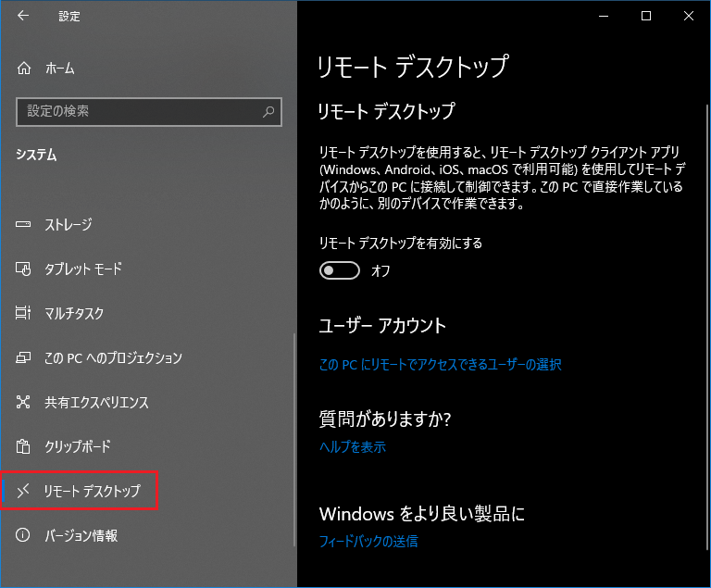
Task: Click the Projecting to this PC icon
Action: click(x=25, y=358)
